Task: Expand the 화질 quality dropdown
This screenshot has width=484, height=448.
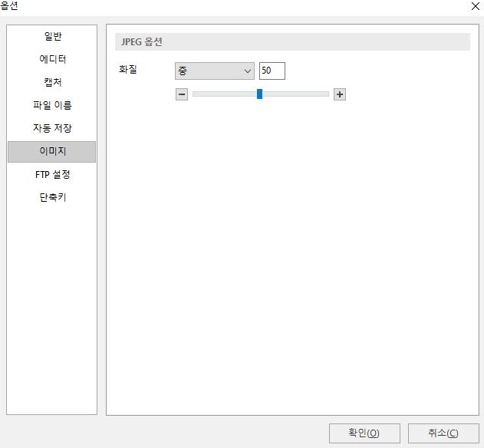Action: point(215,71)
